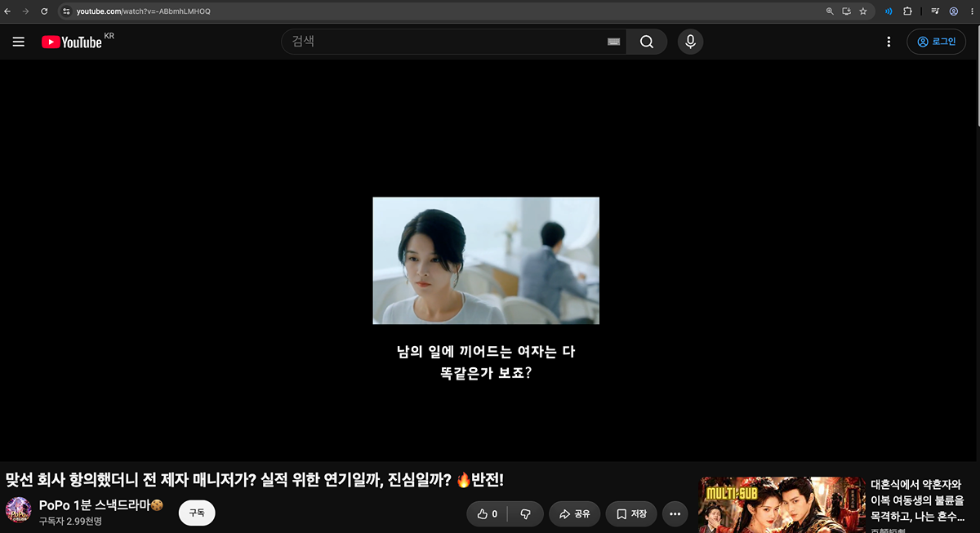Open the Chrome profile avatar
The image size is (980, 533).
tap(953, 11)
